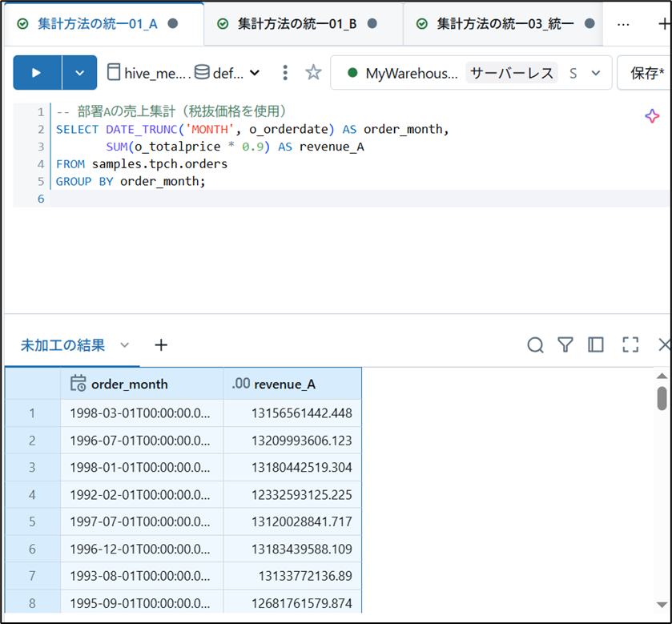Open the run options dropdown arrow
672x624 pixels.
pos(80,72)
